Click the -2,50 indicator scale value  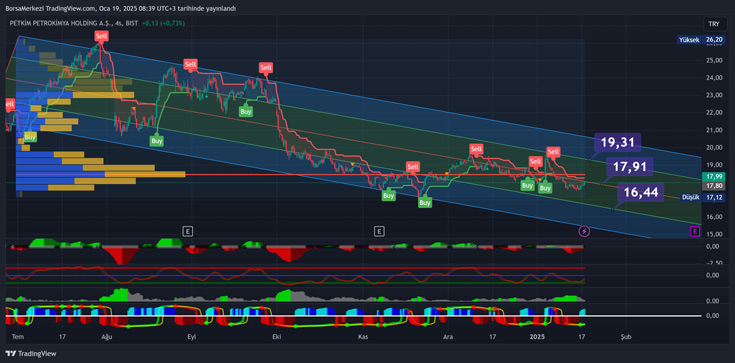pyautogui.click(x=713, y=263)
